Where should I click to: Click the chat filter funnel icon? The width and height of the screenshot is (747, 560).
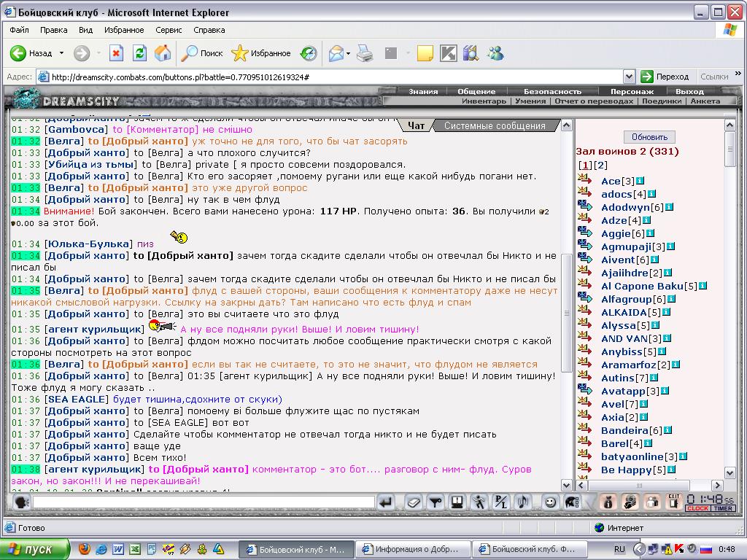436,502
